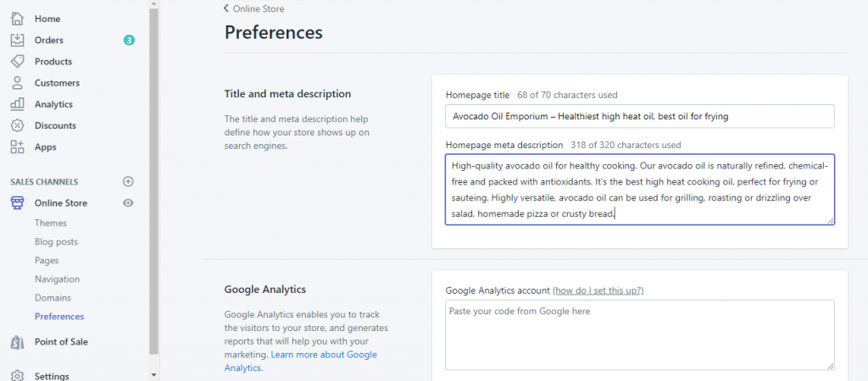The width and height of the screenshot is (868, 381).
Task: Open the Navigation submenu item
Action: [57, 279]
